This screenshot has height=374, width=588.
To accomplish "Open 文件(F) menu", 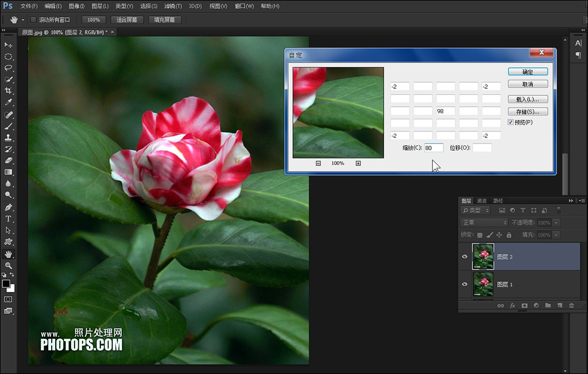I will point(29,6).
